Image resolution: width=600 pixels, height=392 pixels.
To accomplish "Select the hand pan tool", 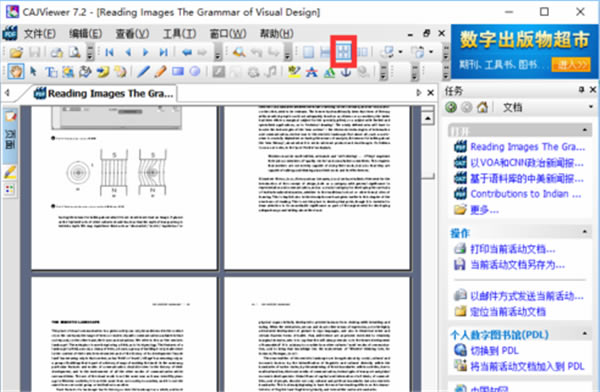I will 16,72.
